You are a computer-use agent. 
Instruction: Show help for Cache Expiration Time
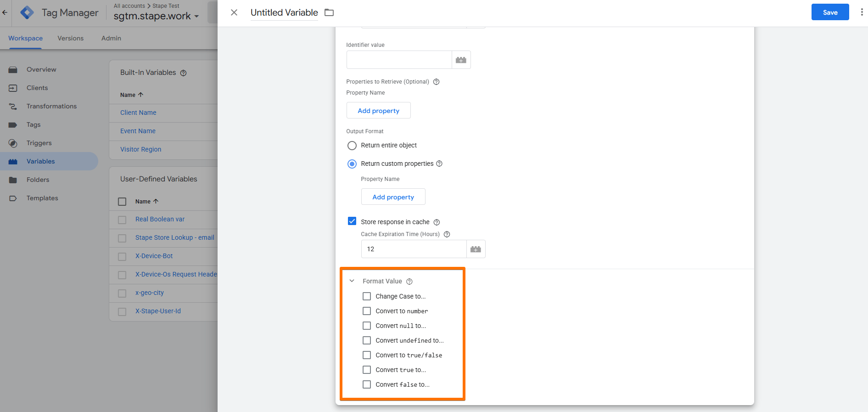click(447, 234)
